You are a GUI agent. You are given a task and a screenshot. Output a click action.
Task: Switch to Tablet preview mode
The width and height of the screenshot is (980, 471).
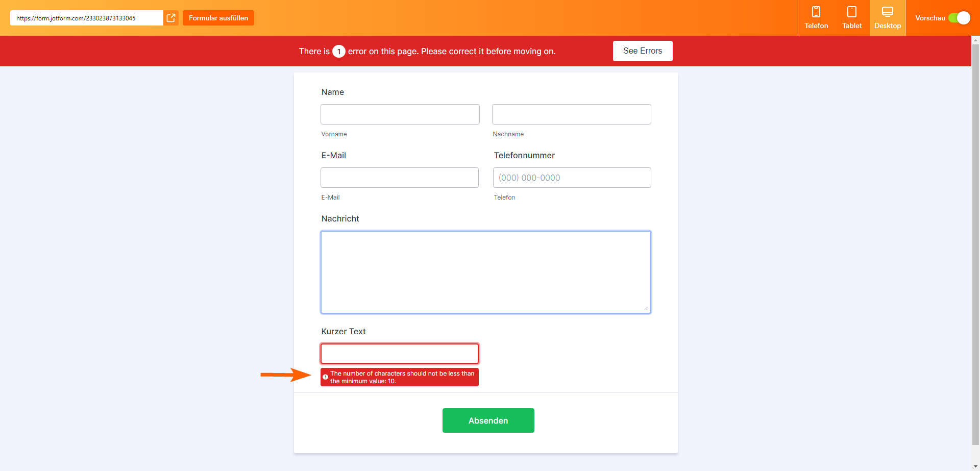pyautogui.click(x=852, y=12)
